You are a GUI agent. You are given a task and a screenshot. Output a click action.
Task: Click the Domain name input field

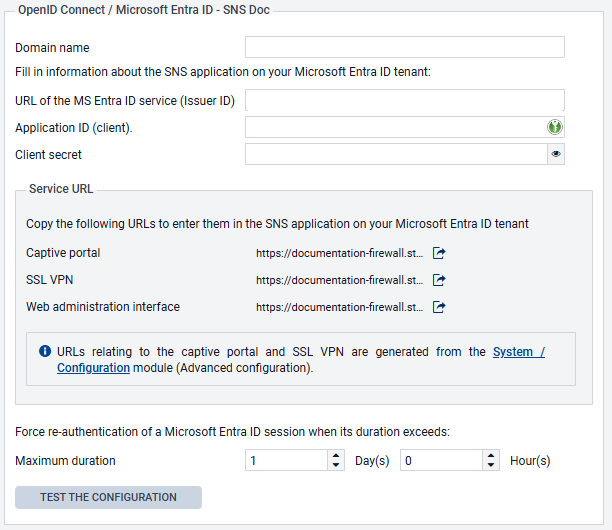pyautogui.click(x=405, y=47)
